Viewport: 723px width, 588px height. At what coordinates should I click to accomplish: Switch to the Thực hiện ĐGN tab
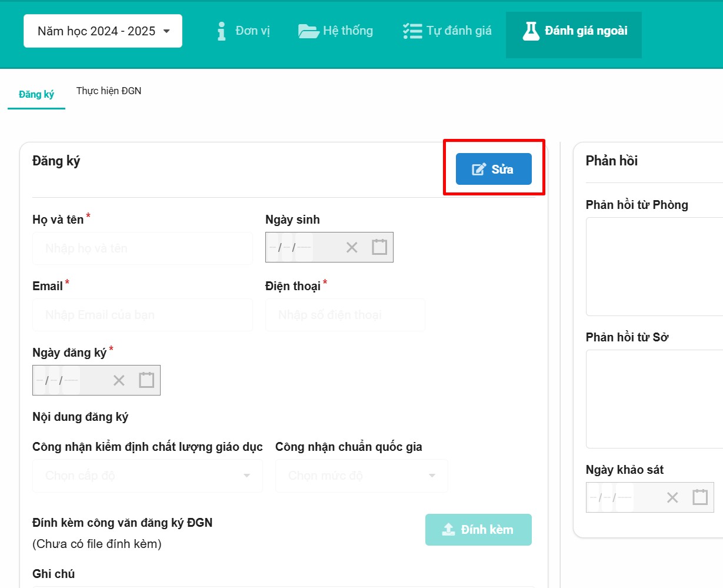coord(109,91)
